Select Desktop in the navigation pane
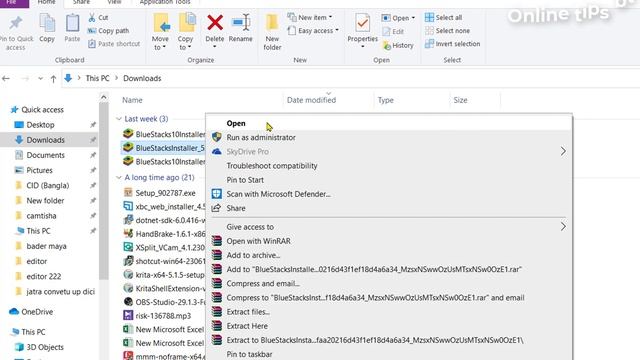Image resolution: width=640 pixels, height=360 pixels. coord(40,125)
